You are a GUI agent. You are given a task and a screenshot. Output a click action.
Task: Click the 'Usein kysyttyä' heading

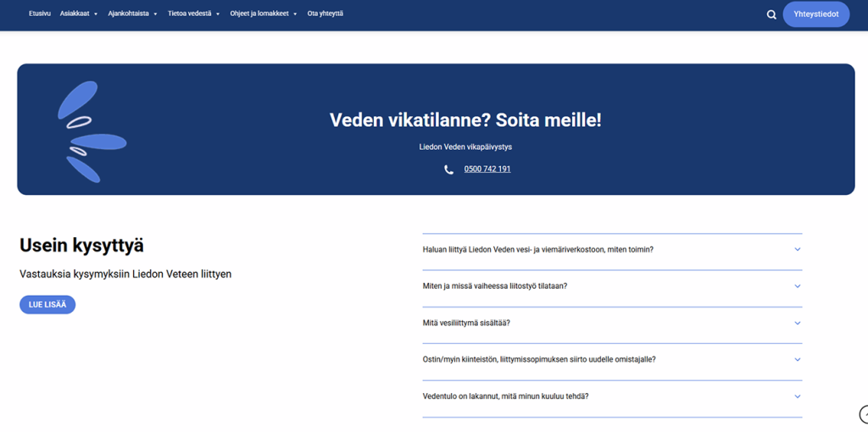click(81, 246)
